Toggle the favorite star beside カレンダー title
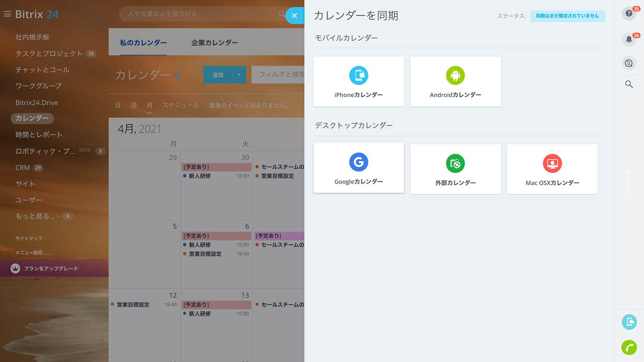The height and width of the screenshot is (362, 644). pos(178,75)
